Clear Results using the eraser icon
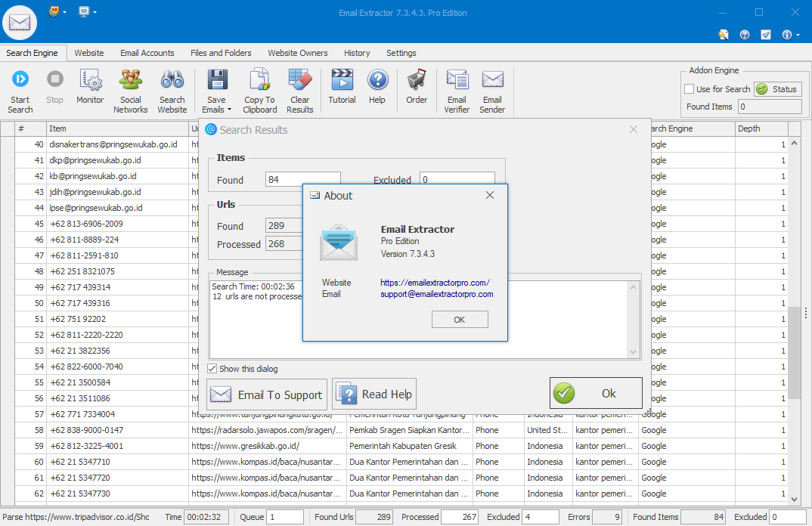812x526 pixels. (300, 91)
